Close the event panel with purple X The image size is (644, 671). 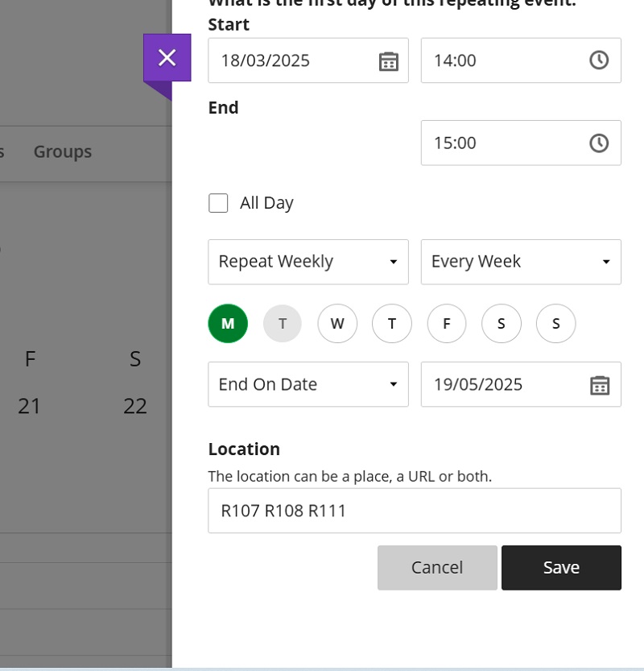click(167, 58)
